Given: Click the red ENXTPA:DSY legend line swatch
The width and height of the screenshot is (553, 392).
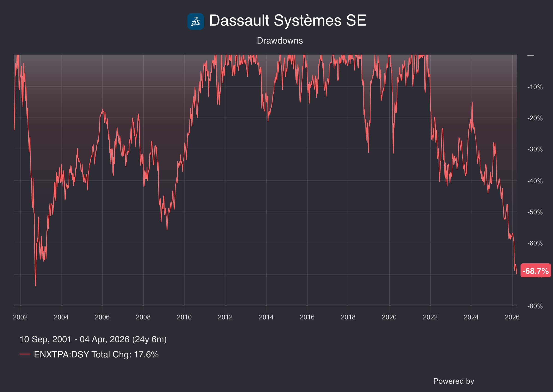Looking at the screenshot, I should [25, 354].
